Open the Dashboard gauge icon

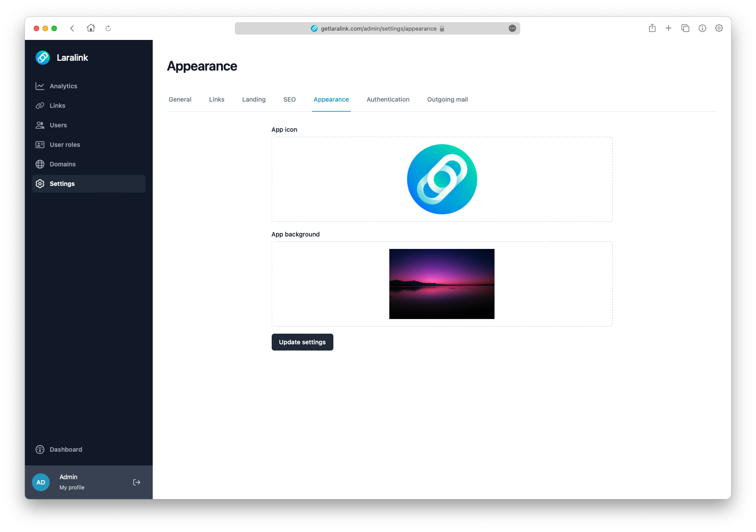[x=40, y=449]
